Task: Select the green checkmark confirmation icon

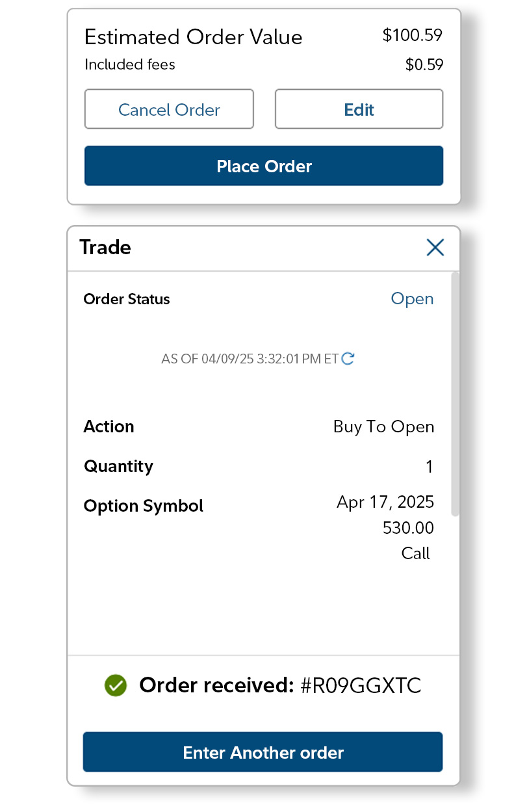Action: [115, 685]
